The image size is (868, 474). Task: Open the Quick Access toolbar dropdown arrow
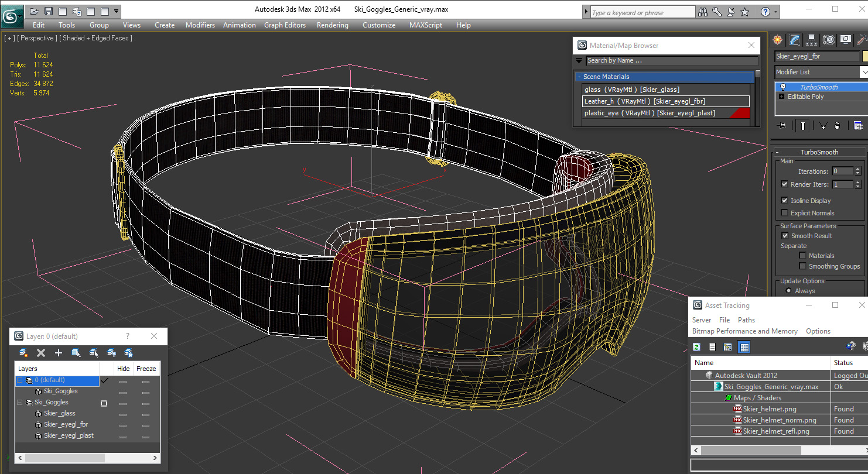[x=117, y=11]
